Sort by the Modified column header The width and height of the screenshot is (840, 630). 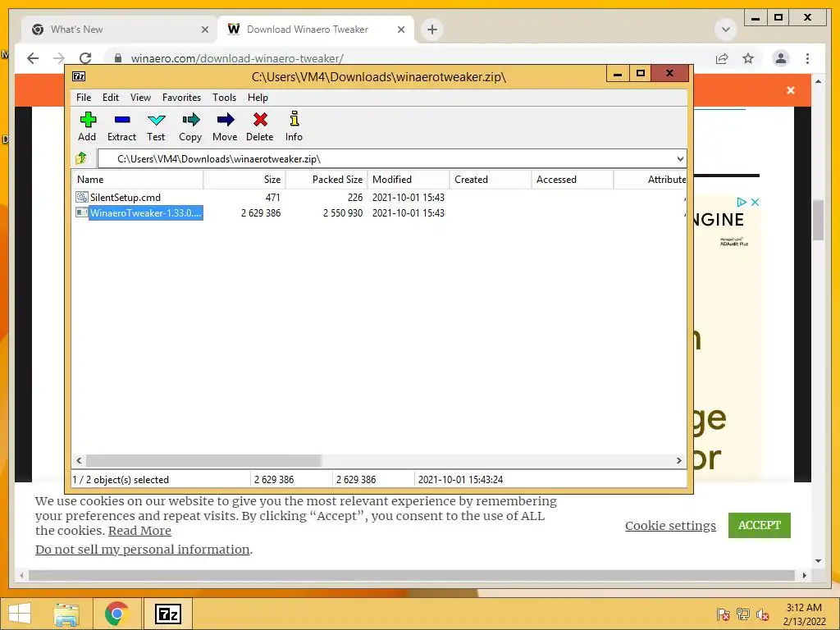[x=409, y=180]
